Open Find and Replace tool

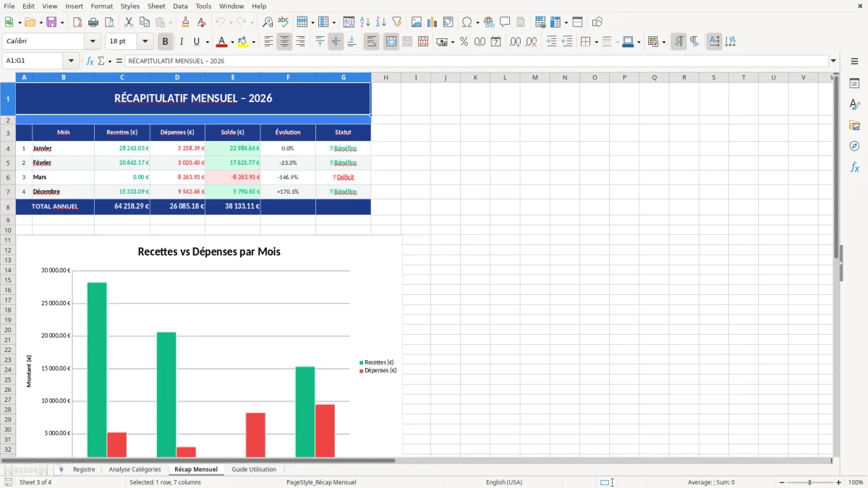click(268, 22)
